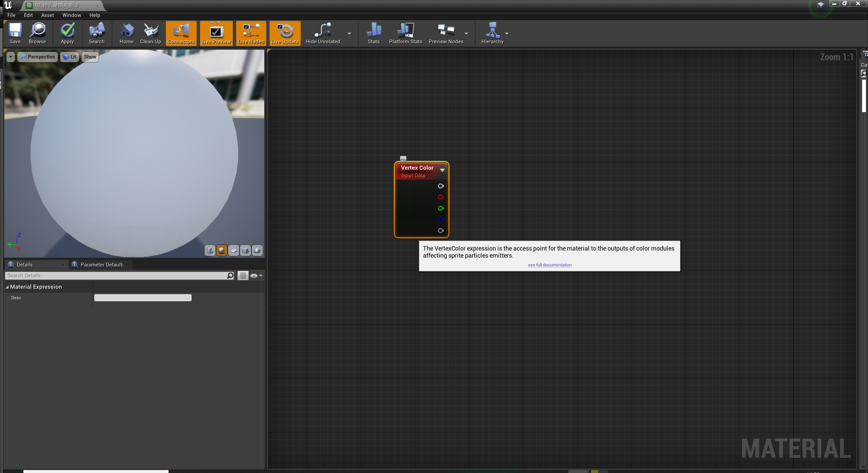Open the material Search tool
The height and width of the screenshot is (473, 868).
pos(97,33)
